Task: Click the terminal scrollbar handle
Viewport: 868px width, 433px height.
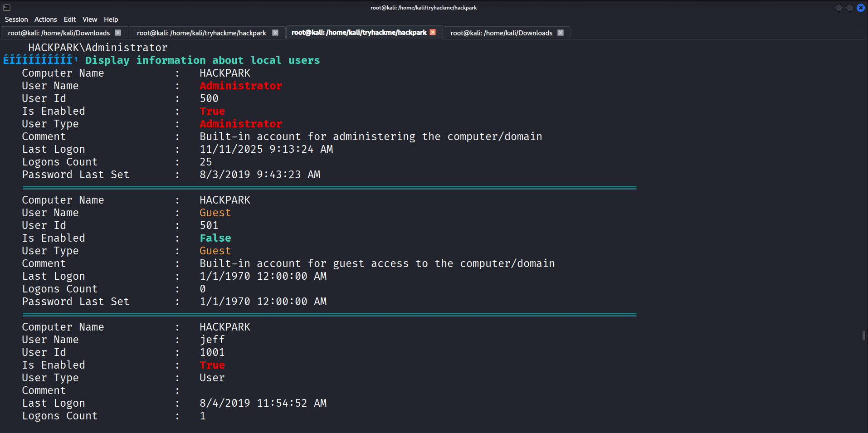Action: (863, 336)
